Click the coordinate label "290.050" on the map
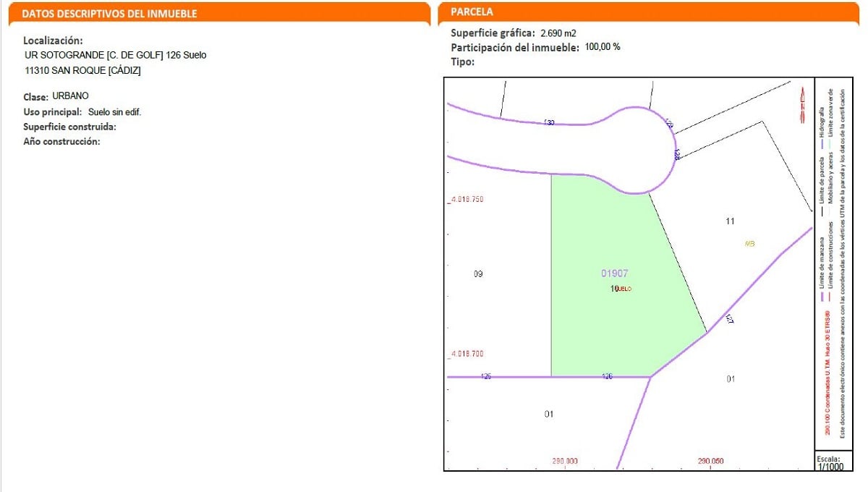868x492 pixels. tap(710, 461)
